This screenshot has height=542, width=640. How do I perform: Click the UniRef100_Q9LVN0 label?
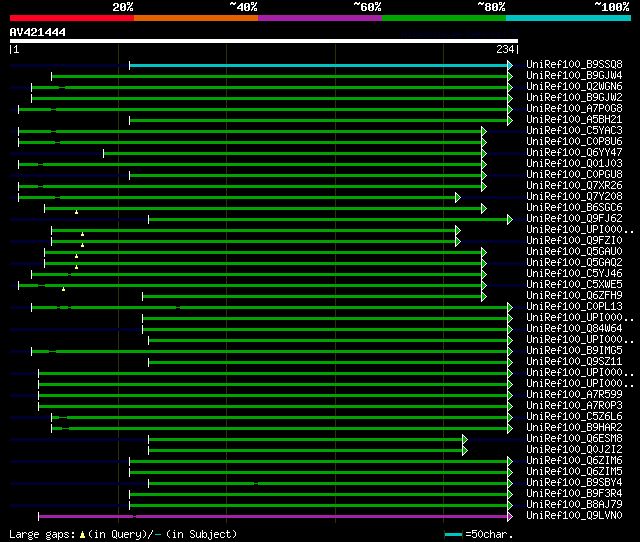tap(574, 516)
